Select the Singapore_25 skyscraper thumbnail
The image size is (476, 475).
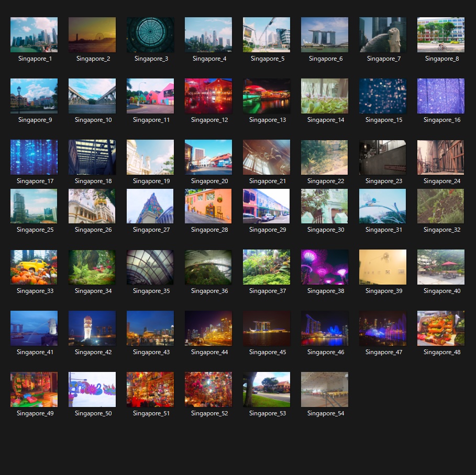34,206
